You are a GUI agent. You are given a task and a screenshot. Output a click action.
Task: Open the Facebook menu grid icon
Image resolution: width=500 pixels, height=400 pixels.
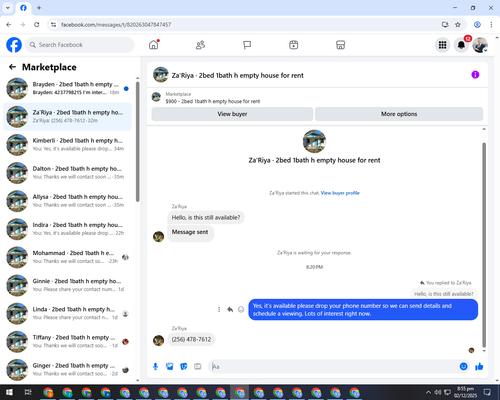(x=442, y=45)
